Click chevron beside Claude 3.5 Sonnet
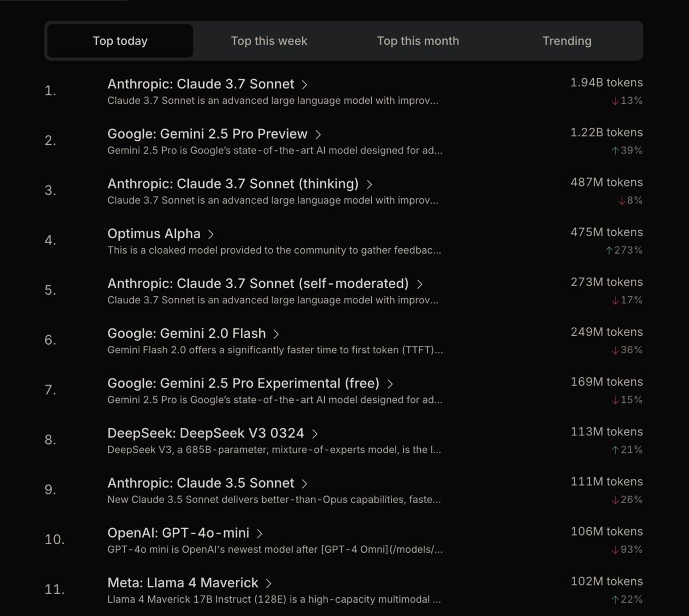Screen dimensions: 689x616 coord(305,484)
